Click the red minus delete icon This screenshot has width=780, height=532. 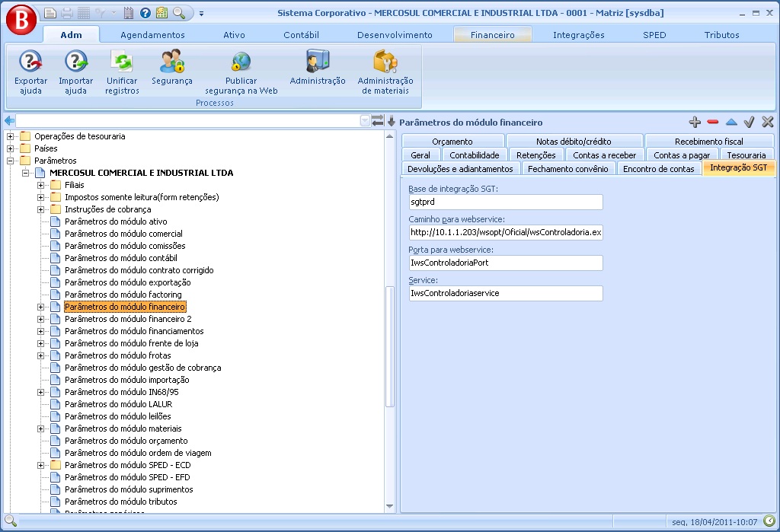coord(713,122)
